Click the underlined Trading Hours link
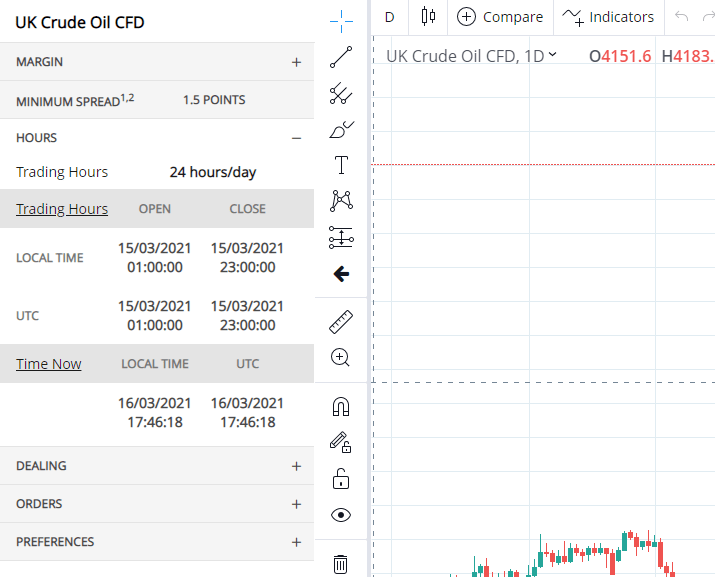The width and height of the screenshot is (715, 577). (62, 209)
